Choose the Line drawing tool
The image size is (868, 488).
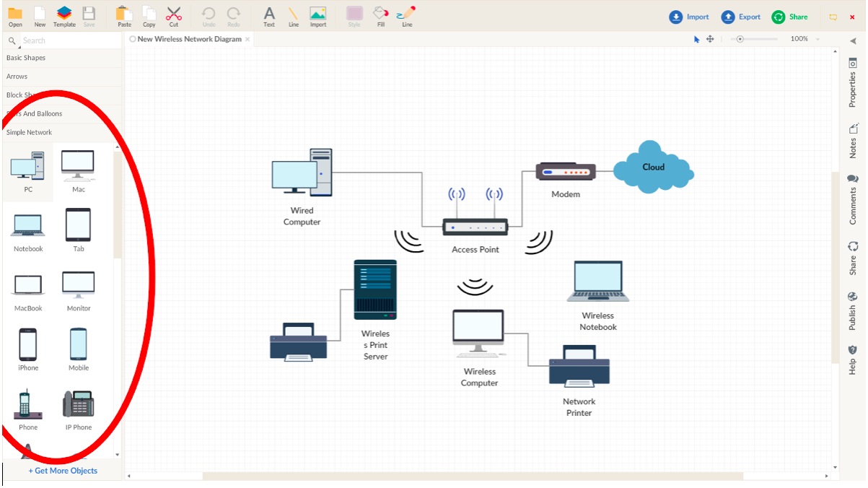(x=293, y=14)
